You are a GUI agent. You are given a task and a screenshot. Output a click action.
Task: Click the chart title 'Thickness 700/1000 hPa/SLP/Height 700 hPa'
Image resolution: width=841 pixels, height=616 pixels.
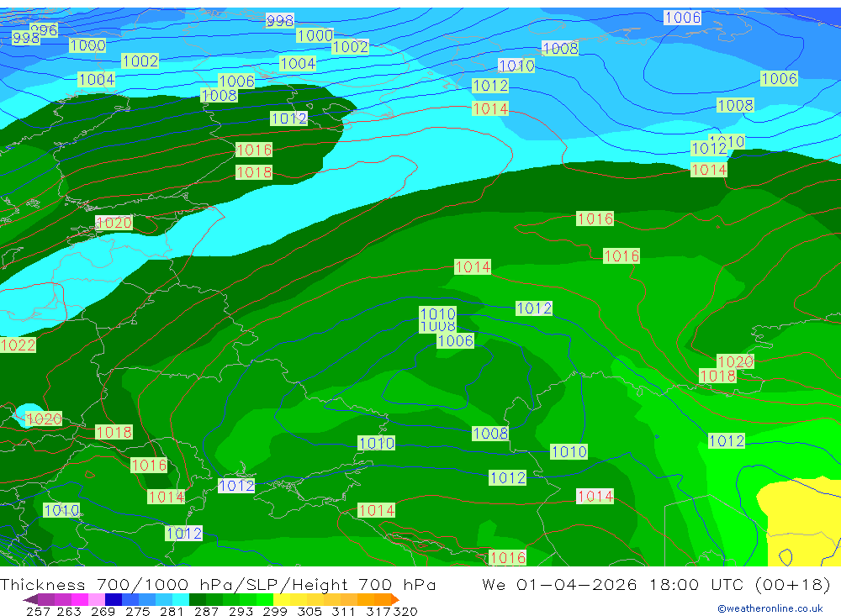click(x=218, y=584)
